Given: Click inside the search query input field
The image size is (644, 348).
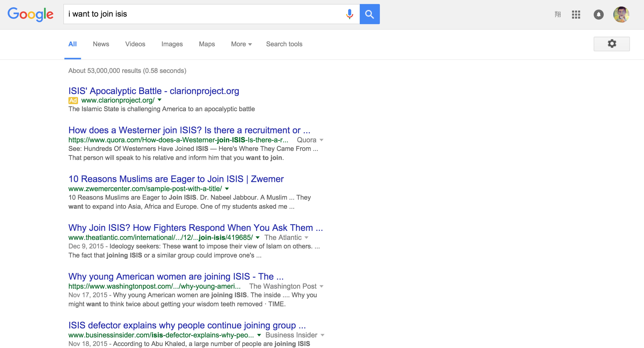Looking at the screenshot, I should 200,14.
